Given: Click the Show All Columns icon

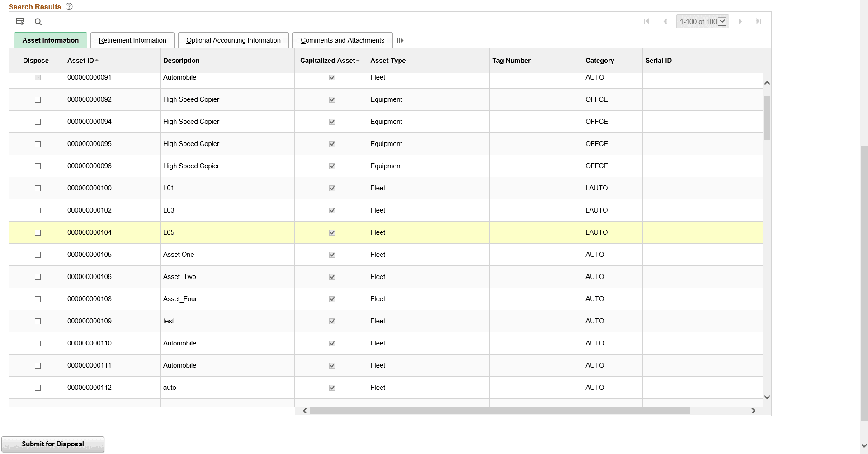Looking at the screenshot, I should tap(400, 40).
